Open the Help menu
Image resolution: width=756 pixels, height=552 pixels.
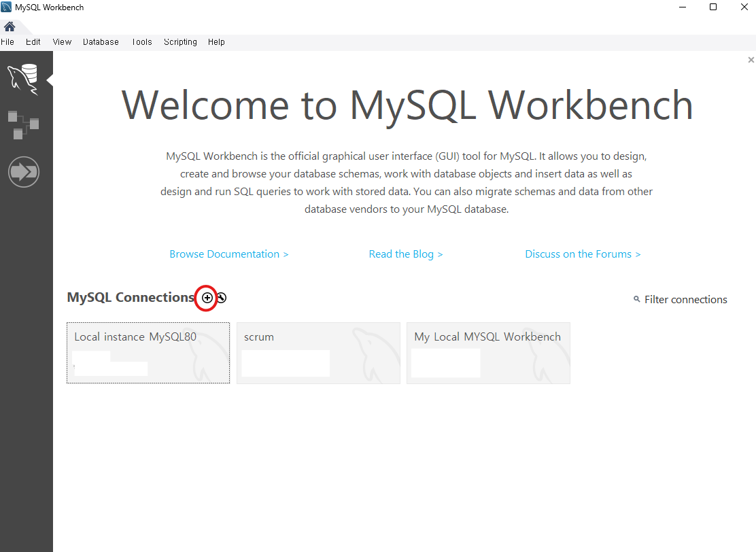(216, 42)
